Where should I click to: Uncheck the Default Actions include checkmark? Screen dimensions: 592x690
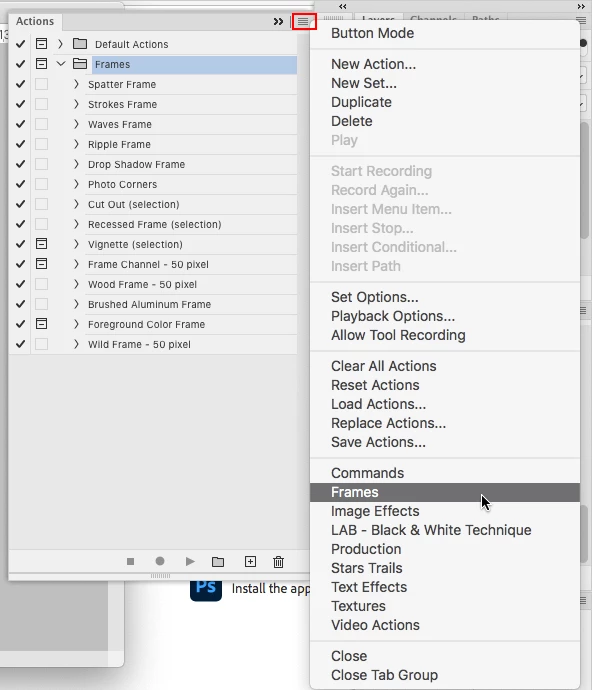click(20, 44)
